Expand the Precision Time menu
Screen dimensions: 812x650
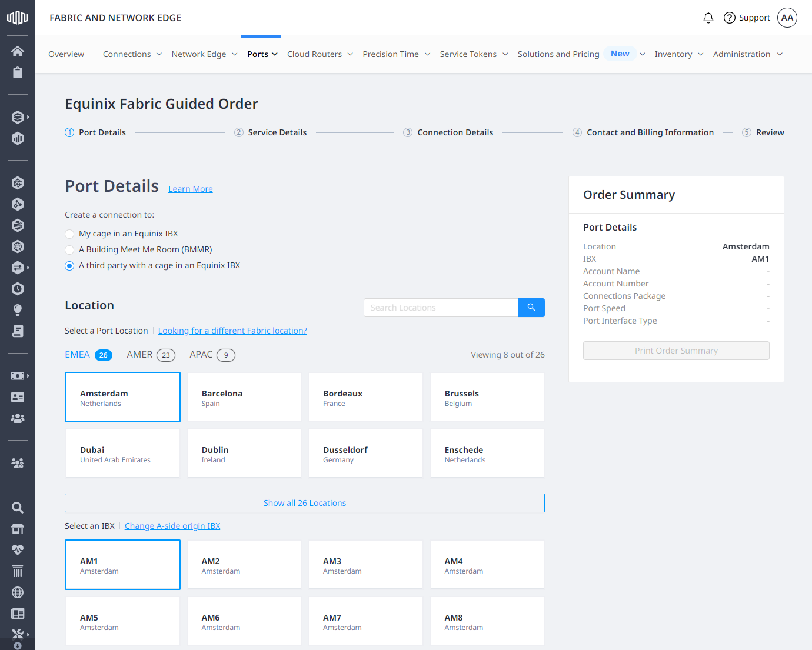[x=397, y=54]
